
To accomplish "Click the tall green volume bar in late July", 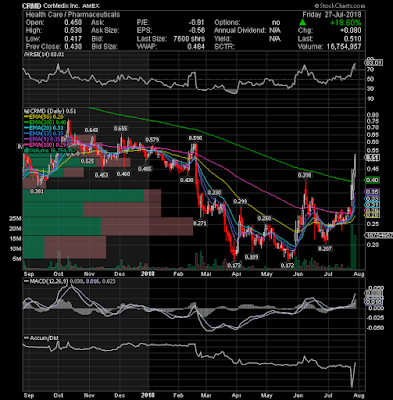I will coord(351,247).
